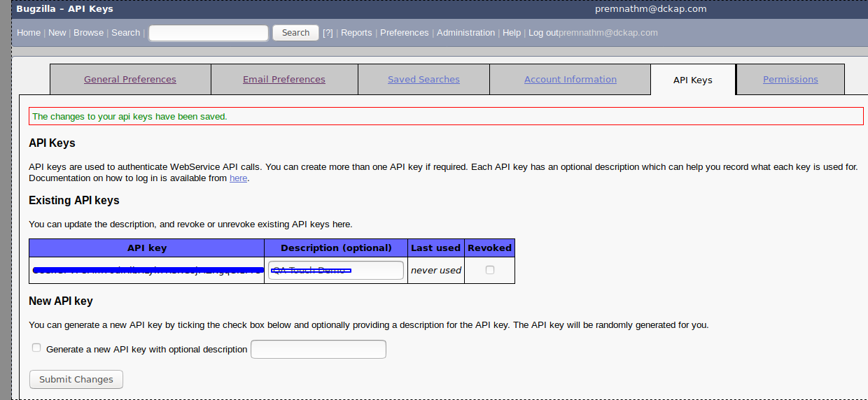Click the new API key description field
The width and height of the screenshot is (868, 400).
click(x=318, y=349)
